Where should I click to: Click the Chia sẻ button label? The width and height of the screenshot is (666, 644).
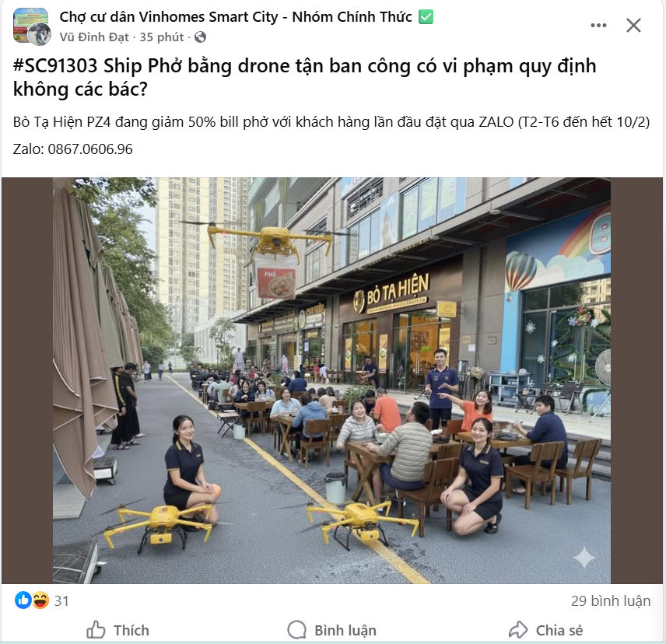pyautogui.click(x=559, y=631)
